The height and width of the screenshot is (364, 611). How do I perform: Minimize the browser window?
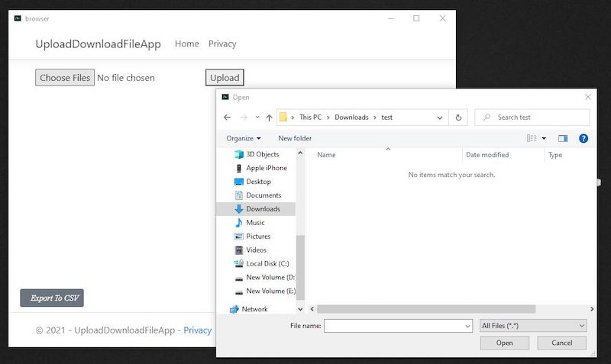tap(391, 18)
